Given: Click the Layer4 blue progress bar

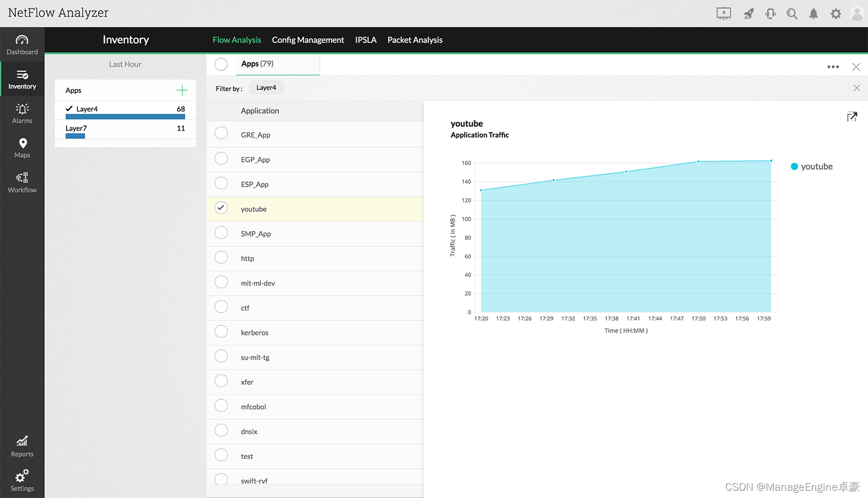Looking at the screenshot, I should tap(125, 117).
